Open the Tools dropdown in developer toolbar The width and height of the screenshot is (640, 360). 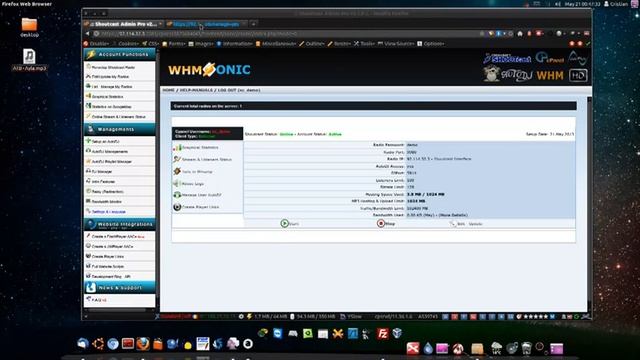[364, 44]
